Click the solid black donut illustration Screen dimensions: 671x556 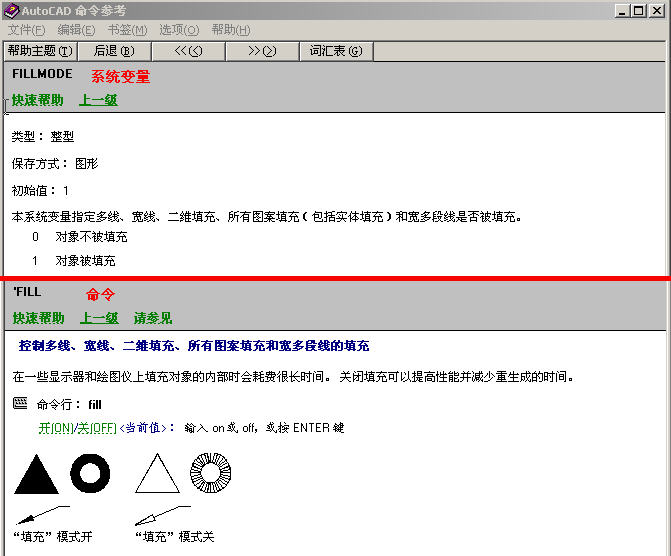[x=90, y=473]
